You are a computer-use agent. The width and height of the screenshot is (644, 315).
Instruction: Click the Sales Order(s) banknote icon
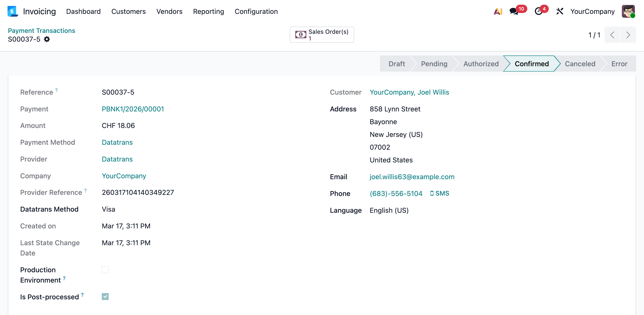point(301,35)
